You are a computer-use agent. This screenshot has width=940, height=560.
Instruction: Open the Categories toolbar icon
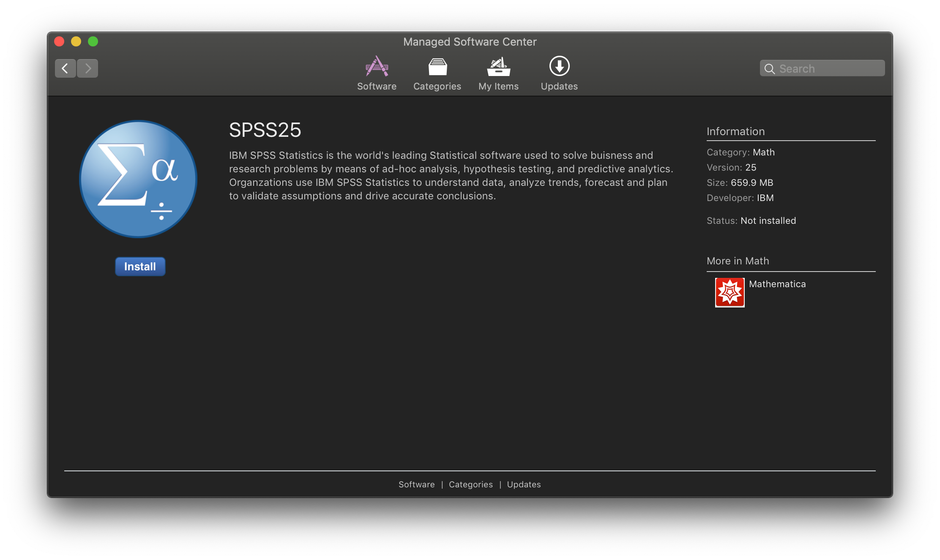437,66
